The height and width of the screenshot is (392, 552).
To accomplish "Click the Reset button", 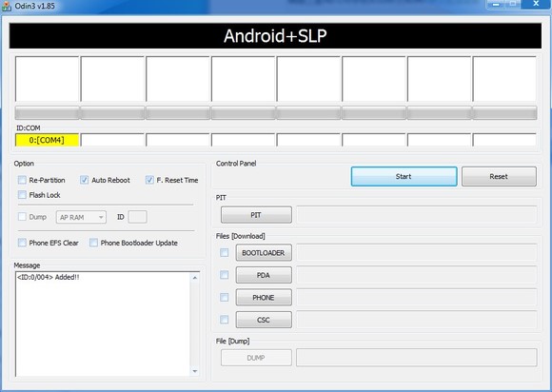I will 499,176.
